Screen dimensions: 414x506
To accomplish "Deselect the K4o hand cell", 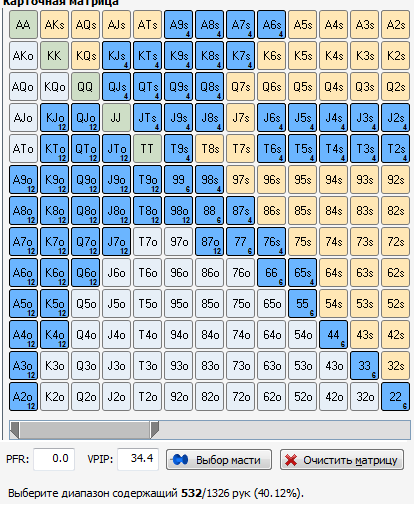I will (x=54, y=335).
